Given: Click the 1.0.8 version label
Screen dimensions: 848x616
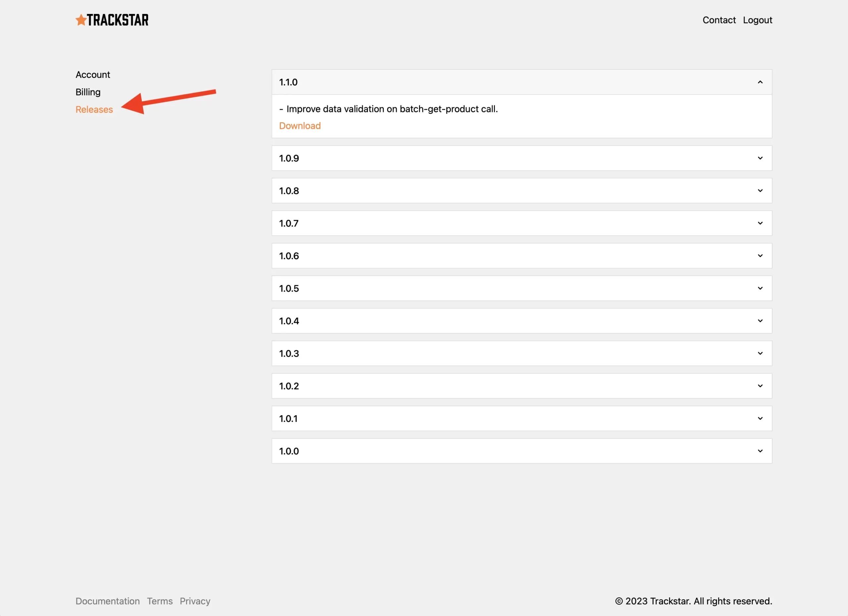Looking at the screenshot, I should pos(289,191).
